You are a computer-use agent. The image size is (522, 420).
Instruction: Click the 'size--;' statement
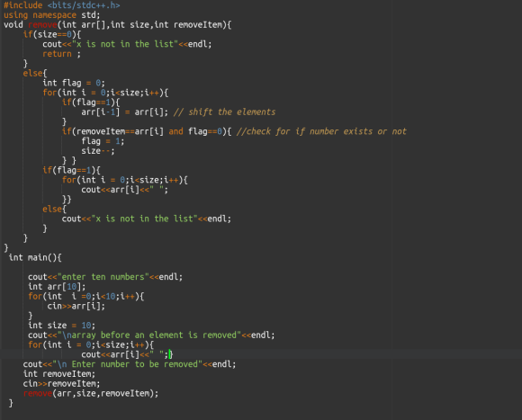98,151
